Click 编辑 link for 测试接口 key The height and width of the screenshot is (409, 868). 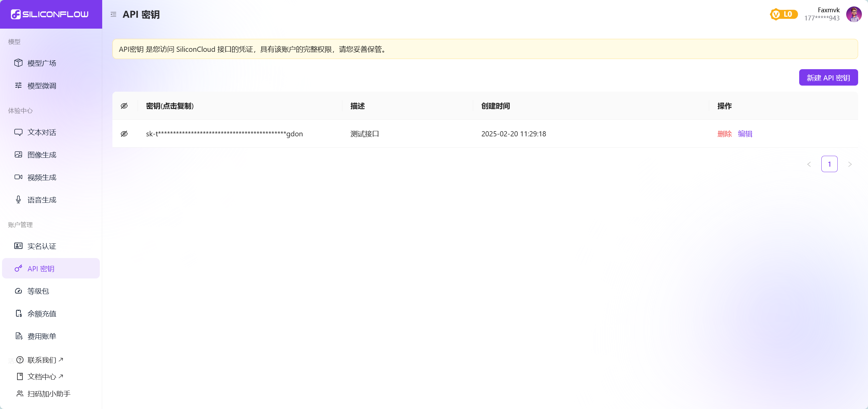tap(745, 134)
